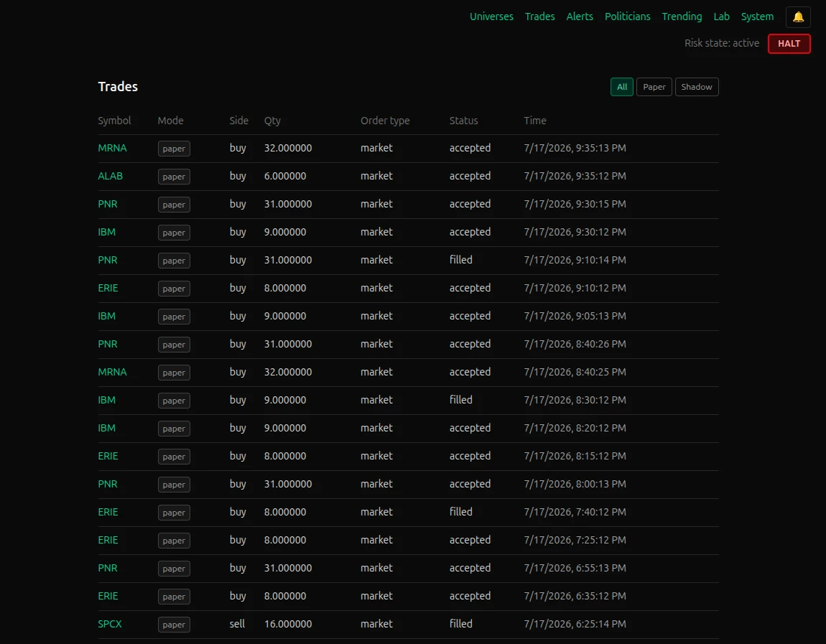Open IBM symbol at 9:30:12 PM
Viewport: 826px width, 644px height.
(106, 232)
